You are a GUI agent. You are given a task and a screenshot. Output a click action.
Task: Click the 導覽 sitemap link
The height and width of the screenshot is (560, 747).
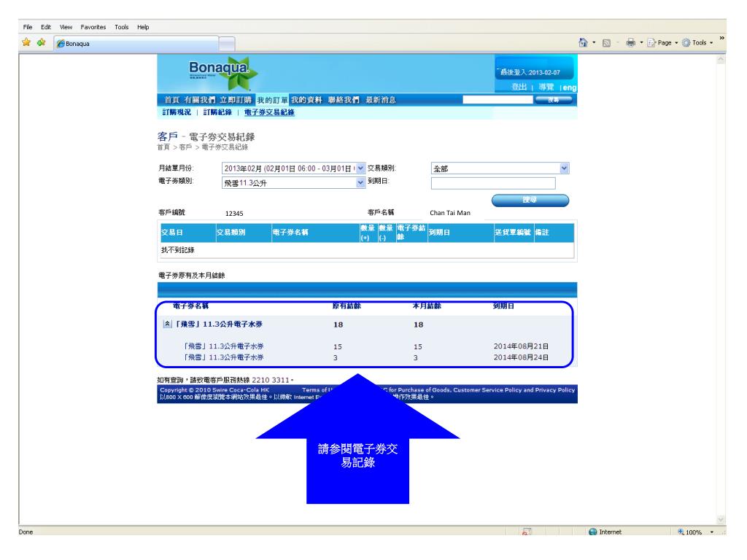[546, 87]
